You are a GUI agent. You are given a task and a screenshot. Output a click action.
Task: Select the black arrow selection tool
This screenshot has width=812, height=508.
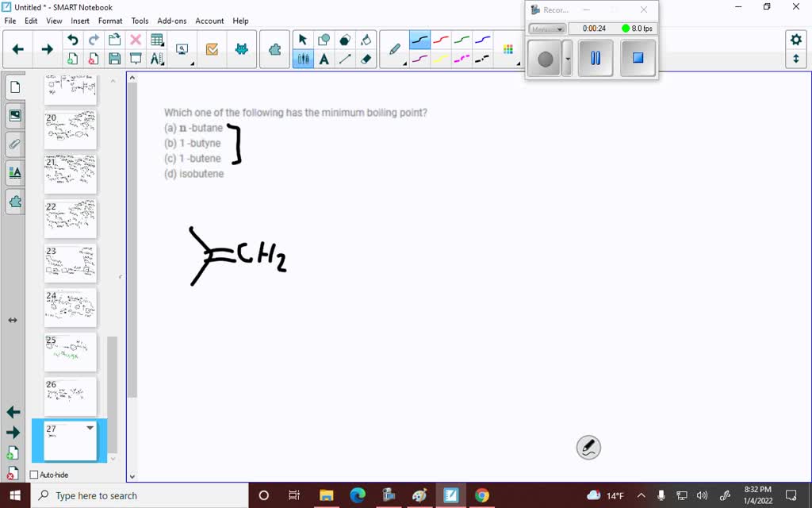302,38
